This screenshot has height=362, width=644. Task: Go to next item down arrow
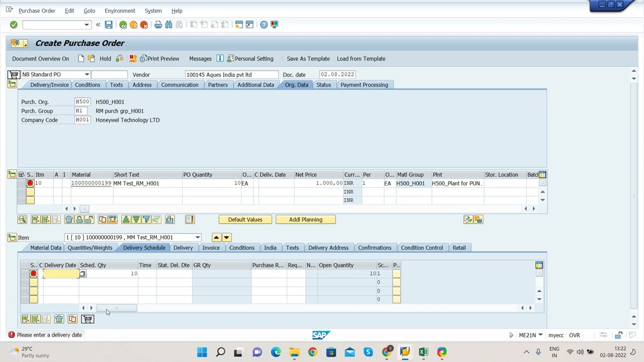[226, 237]
